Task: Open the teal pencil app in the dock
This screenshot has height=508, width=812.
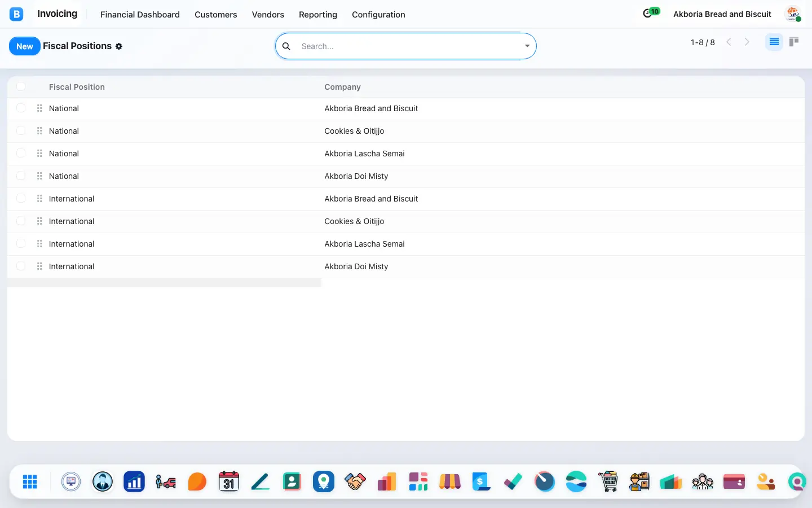Action: click(x=261, y=481)
